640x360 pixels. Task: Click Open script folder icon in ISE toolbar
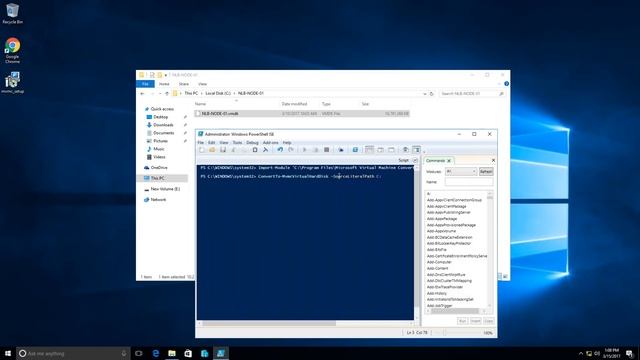pyautogui.click(x=212, y=150)
